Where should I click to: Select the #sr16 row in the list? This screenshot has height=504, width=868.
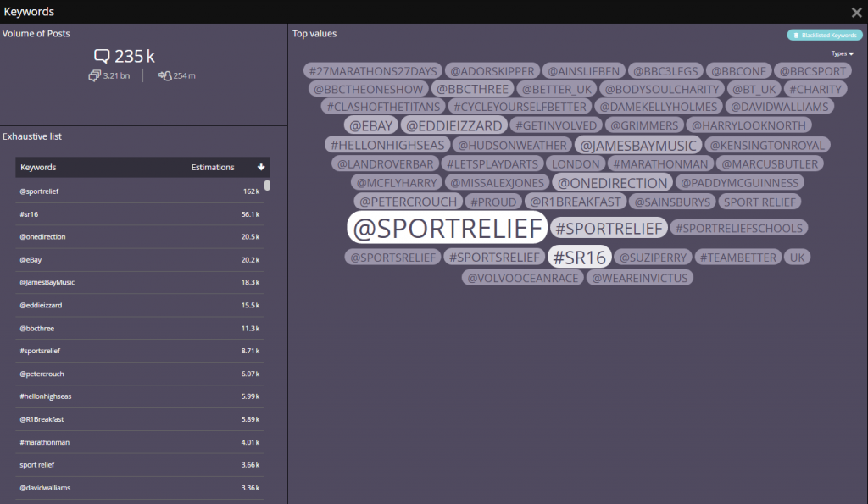click(x=140, y=214)
